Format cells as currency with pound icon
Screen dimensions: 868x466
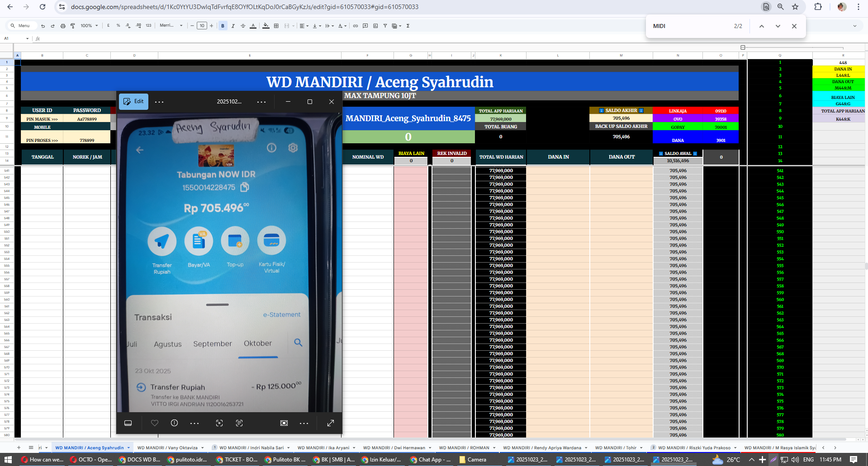pos(108,26)
